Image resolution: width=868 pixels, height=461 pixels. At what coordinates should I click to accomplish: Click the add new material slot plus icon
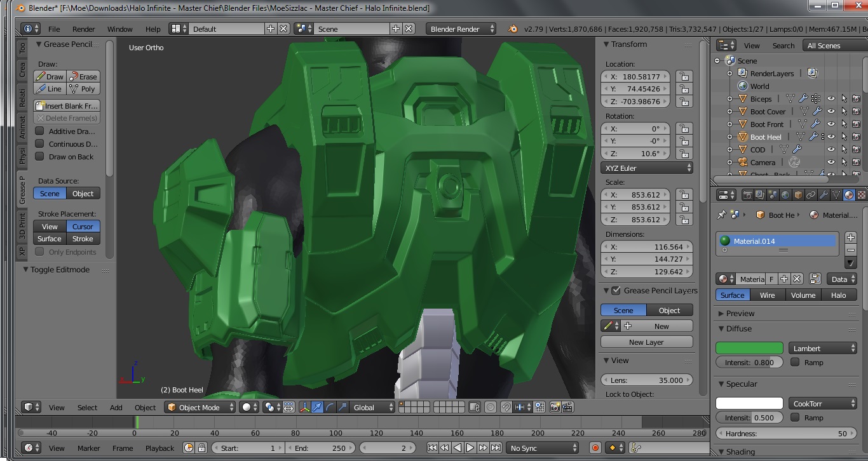(x=851, y=237)
